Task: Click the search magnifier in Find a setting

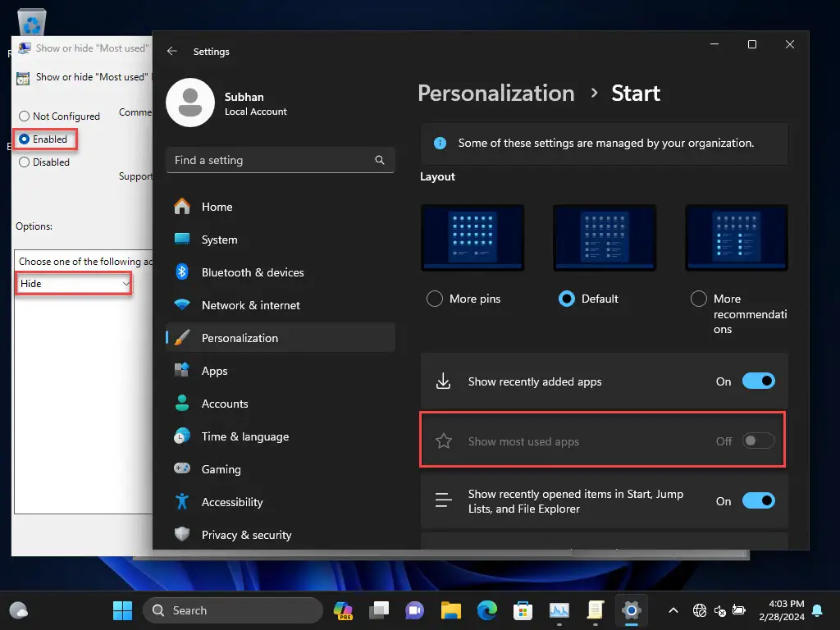Action: 380,160
